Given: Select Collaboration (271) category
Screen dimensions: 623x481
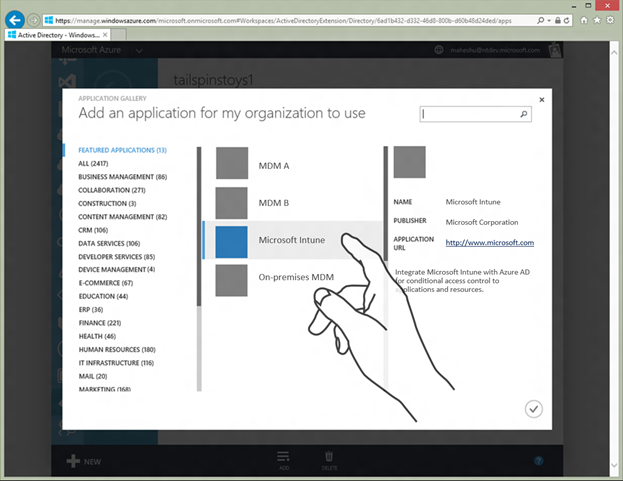Looking at the screenshot, I should (112, 190).
